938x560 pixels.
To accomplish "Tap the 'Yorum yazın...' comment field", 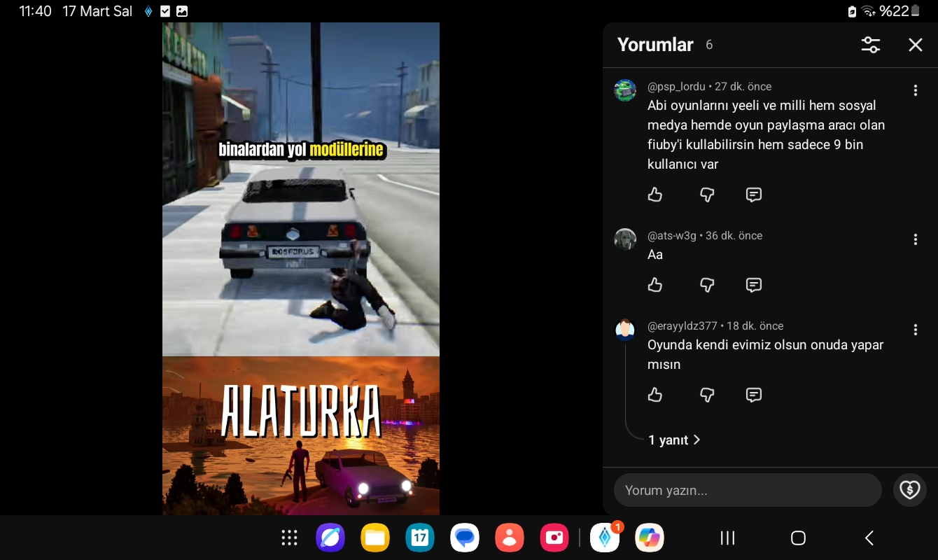I will pos(747,490).
